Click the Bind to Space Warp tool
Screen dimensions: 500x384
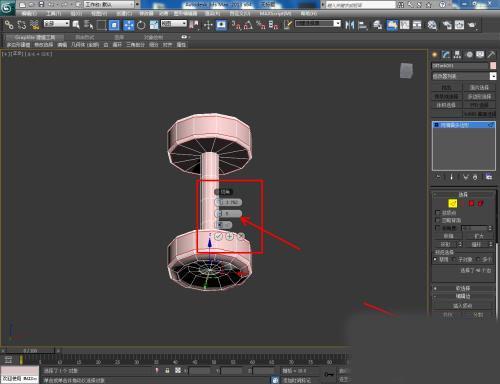34,25
